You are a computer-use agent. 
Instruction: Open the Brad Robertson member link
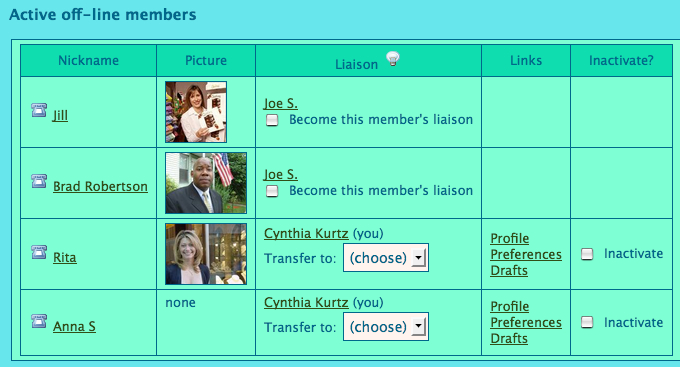[100, 186]
